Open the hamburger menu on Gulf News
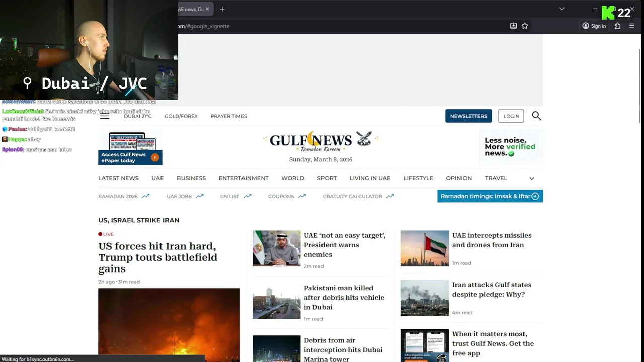 point(104,116)
